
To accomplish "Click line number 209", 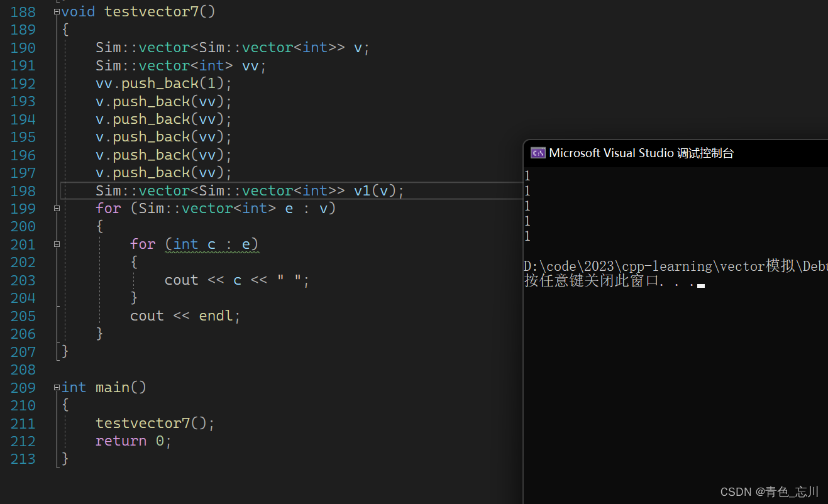I will pyautogui.click(x=23, y=387).
